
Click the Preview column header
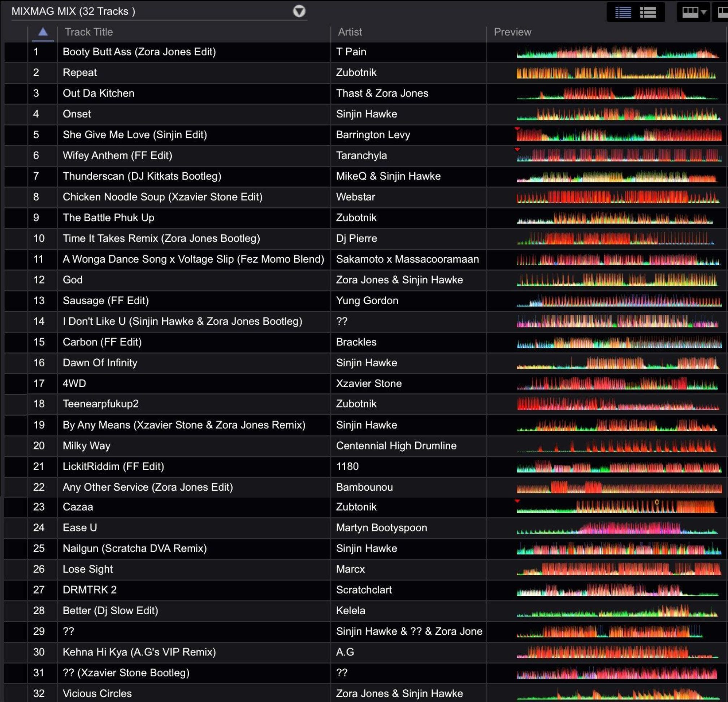[512, 32]
